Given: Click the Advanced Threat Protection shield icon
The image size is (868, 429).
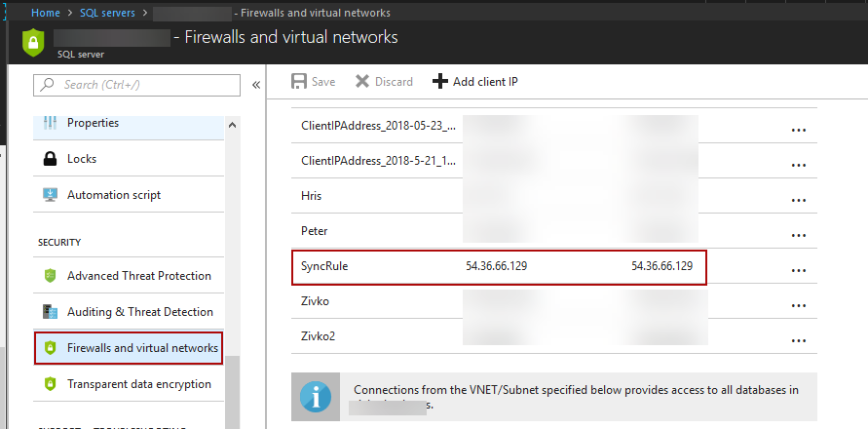Looking at the screenshot, I should pyautogui.click(x=50, y=276).
